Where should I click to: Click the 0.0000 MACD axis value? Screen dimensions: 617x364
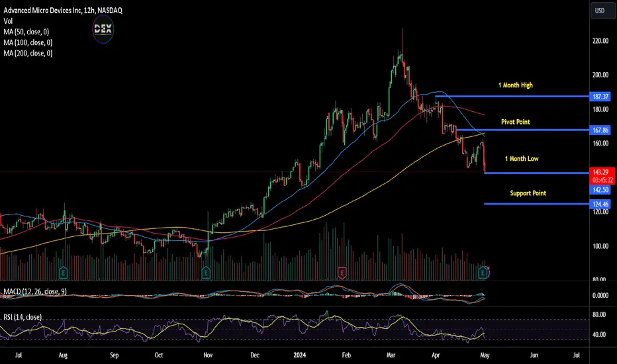[600, 295]
